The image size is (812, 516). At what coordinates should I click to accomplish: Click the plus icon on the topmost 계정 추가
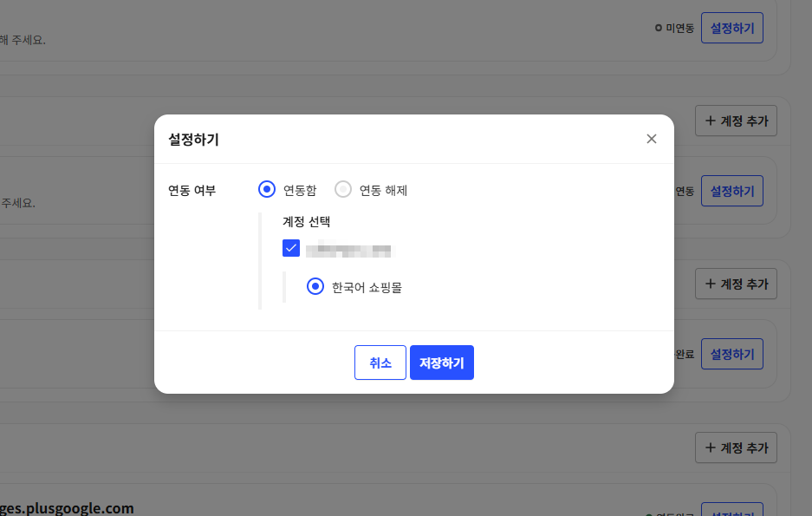(x=711, y=121)
